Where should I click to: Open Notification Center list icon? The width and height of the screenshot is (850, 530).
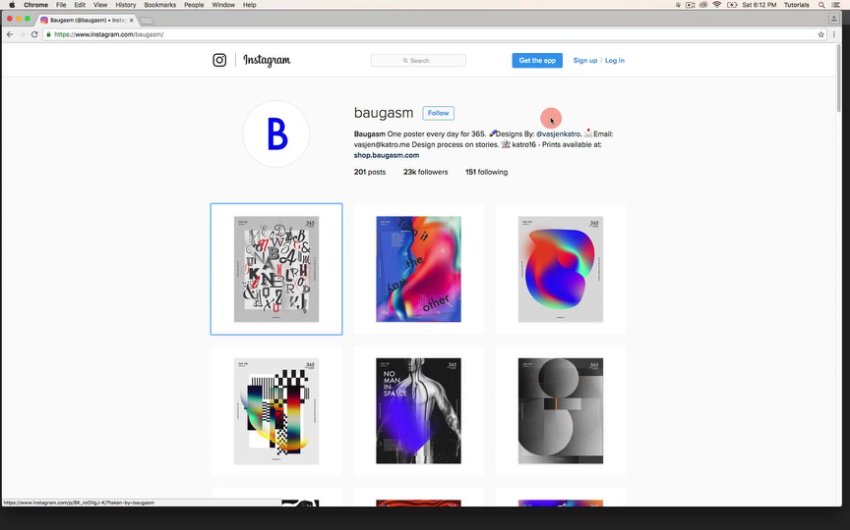[x=836, y=5]
